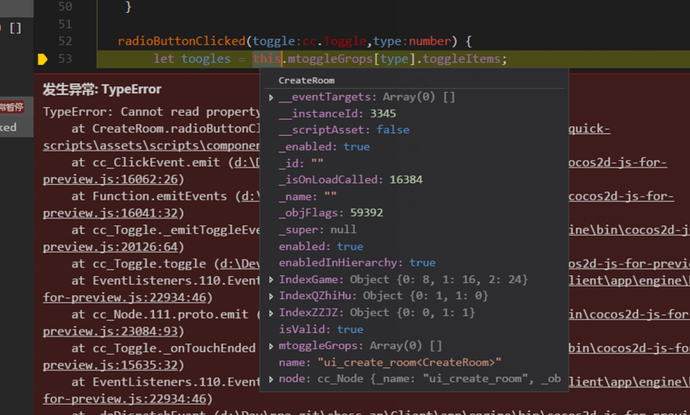Open the preview.js:20126:64 link
Viewport: 690px width, 415px height.
click(110, 247)
